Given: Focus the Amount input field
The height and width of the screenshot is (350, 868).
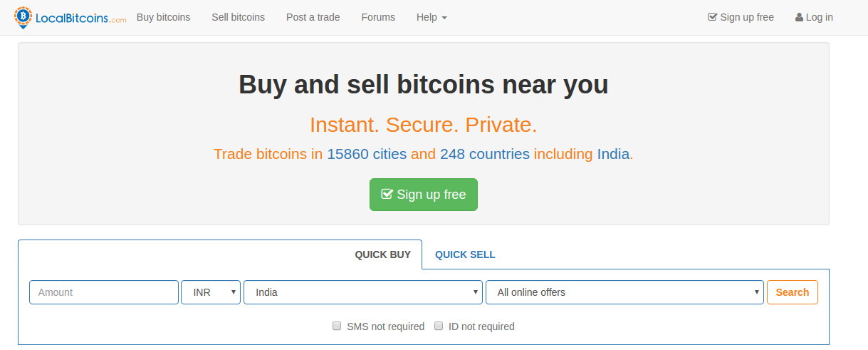Looking at the screenshot, I should (104, 292).
